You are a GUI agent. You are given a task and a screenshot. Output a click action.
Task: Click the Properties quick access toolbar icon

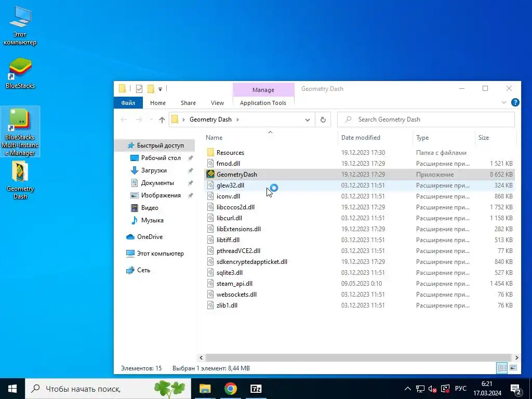pyautogui.click(x=139, y=89)
